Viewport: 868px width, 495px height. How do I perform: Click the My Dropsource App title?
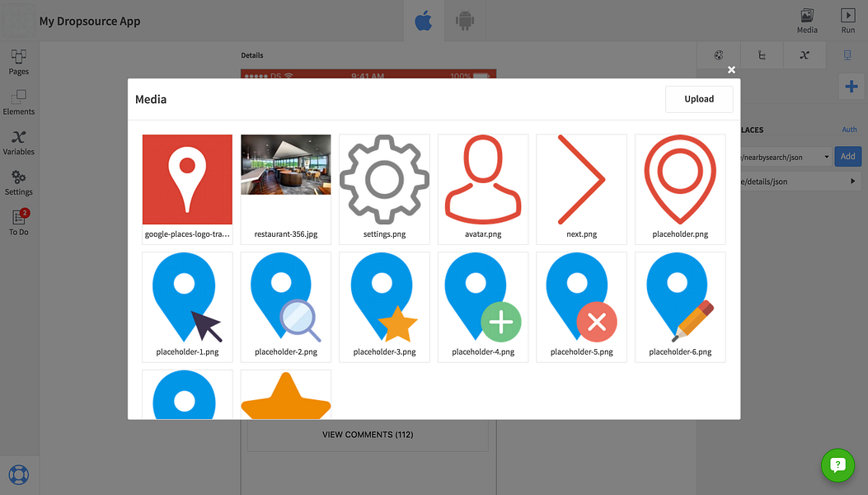(x=90, y=21)
